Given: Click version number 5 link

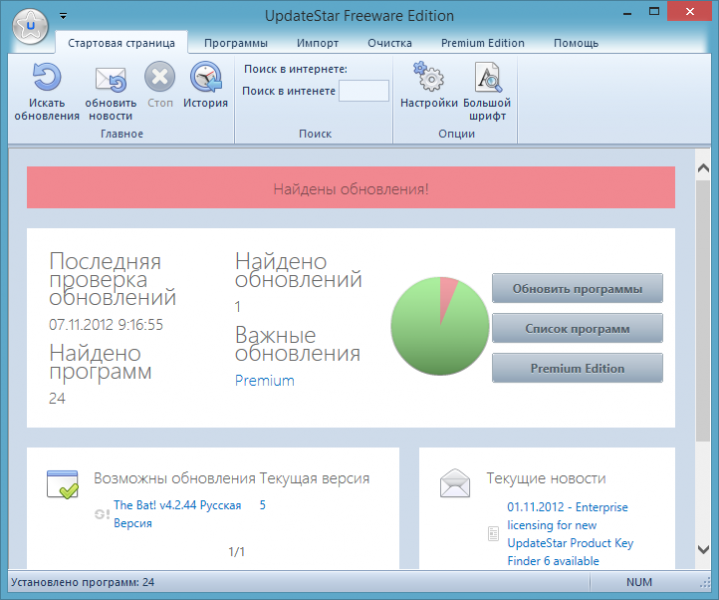Looking at the screenshot, I should (x=263, y=505).
